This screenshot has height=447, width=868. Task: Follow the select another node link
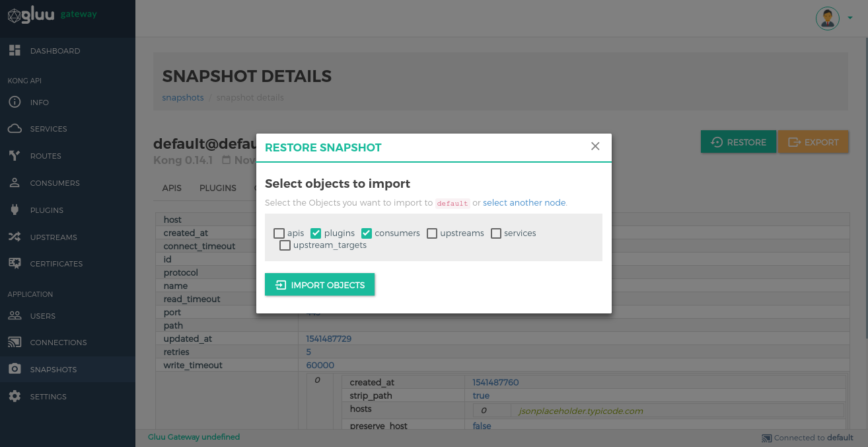524,203
